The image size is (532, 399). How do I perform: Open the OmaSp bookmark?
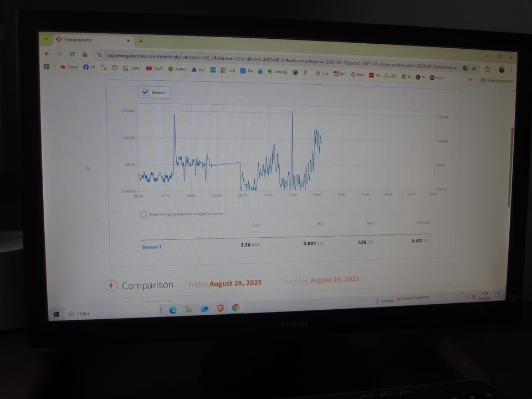[278, 71]
